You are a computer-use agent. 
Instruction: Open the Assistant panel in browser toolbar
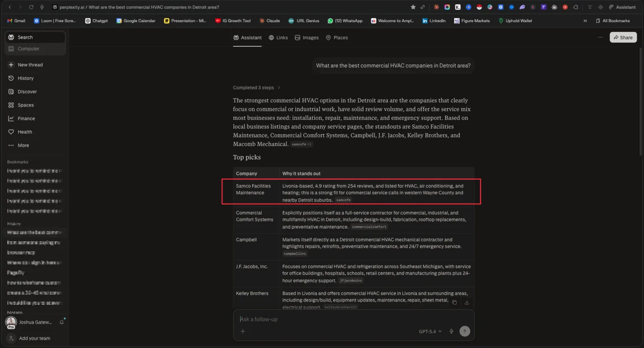tap(622, 7)
